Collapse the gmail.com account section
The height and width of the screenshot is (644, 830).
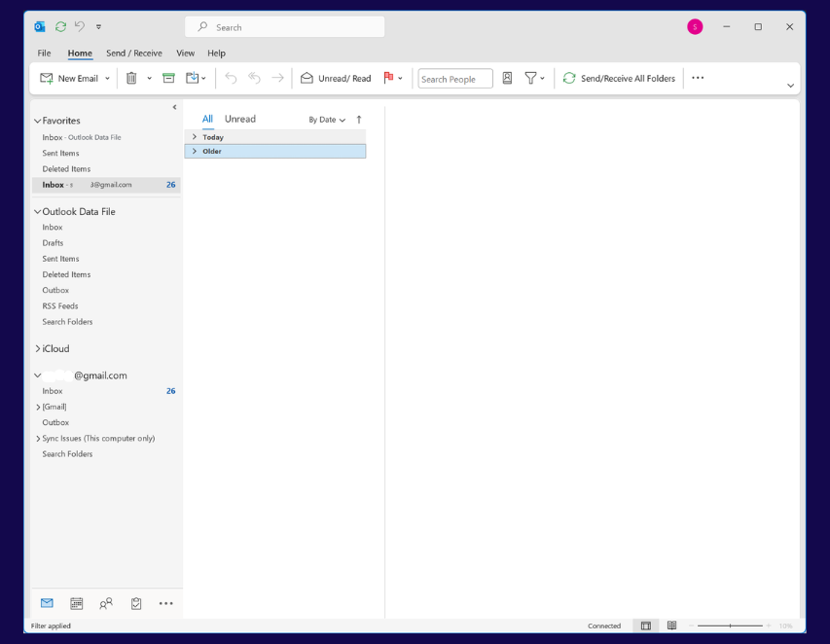(38, 376)
